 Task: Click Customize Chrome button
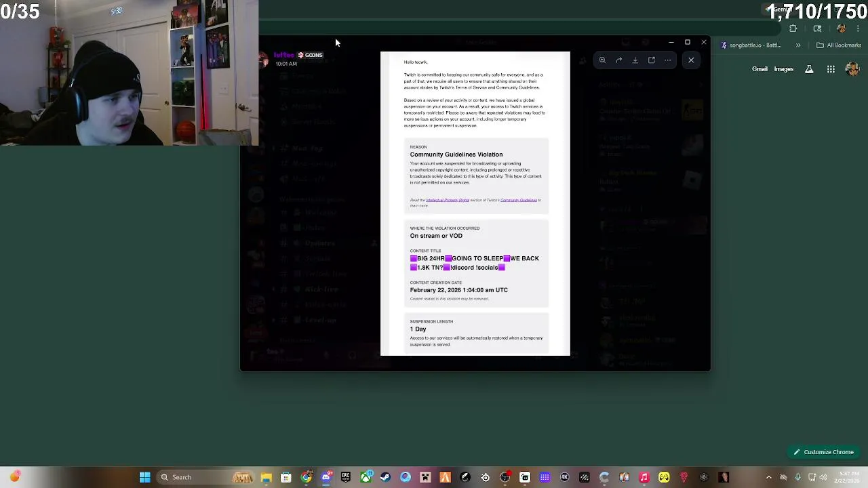pos(824,452)
